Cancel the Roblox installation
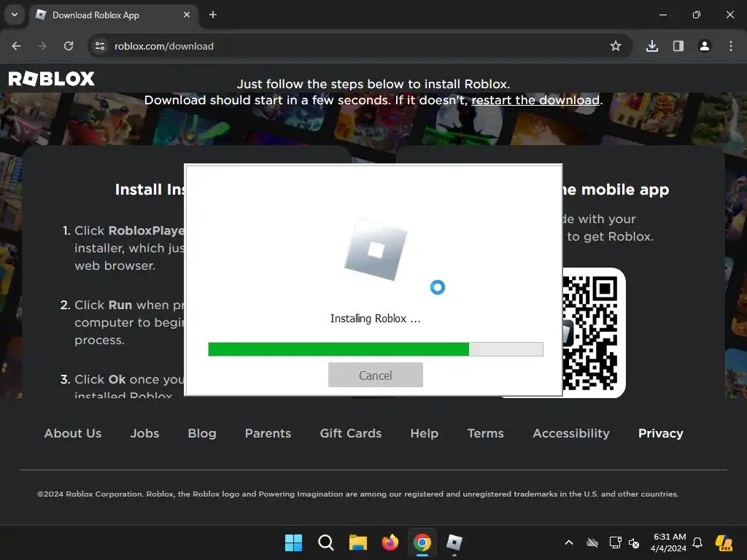Image resolution: width=747 pixels, height=560 pixels. 376,376
